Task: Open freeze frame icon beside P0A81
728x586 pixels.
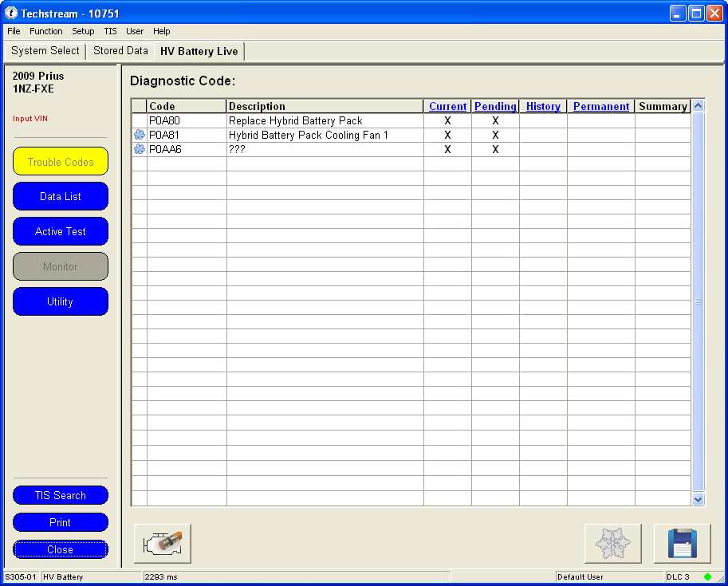Action: [x=140, y=136]
